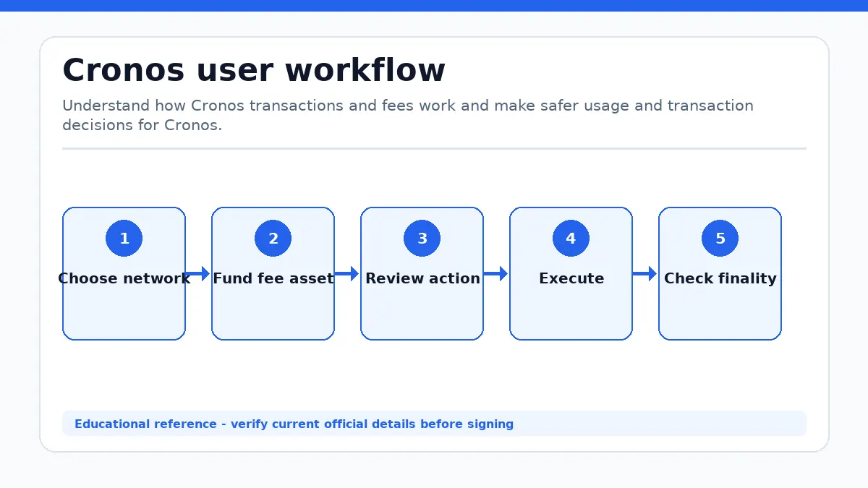Click the step 5 number circle
Image resolution: width=868 pixels, height=488 pixels.
click(720, 239)
